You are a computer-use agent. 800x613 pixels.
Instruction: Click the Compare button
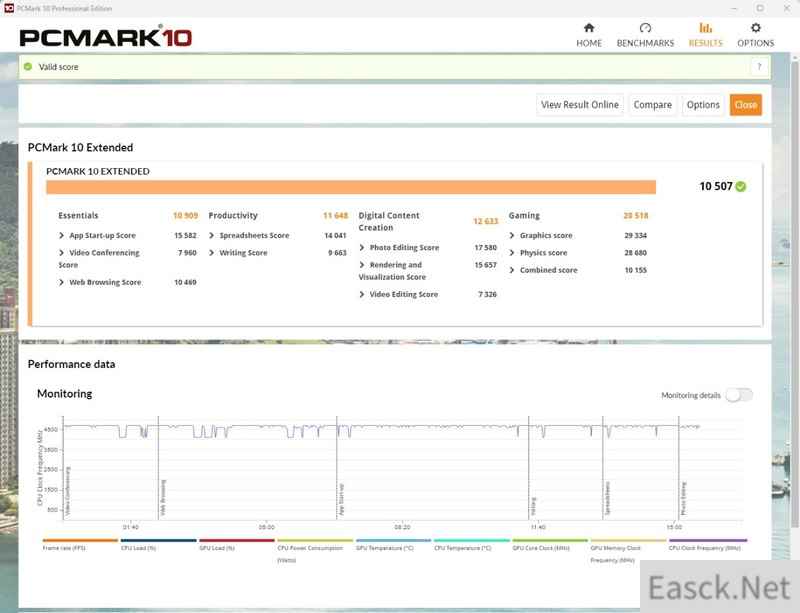click(x=653, y=105)
